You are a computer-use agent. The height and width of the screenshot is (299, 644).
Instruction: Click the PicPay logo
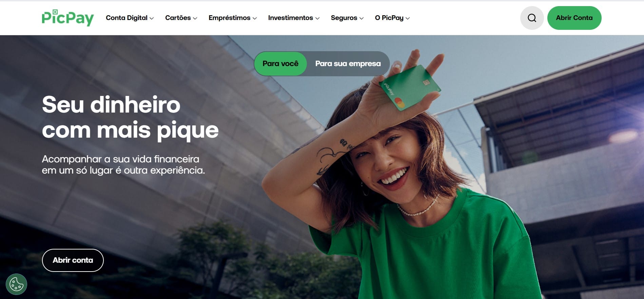(x=68, y=18)
